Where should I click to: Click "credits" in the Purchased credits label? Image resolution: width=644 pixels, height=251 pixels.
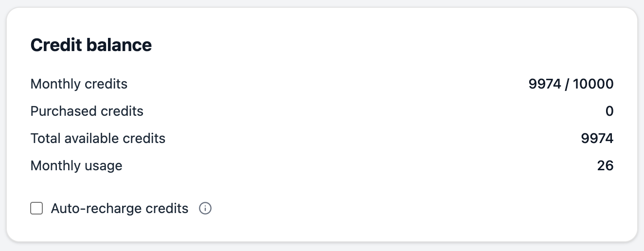pyautogui.click(x=122, y=111)
